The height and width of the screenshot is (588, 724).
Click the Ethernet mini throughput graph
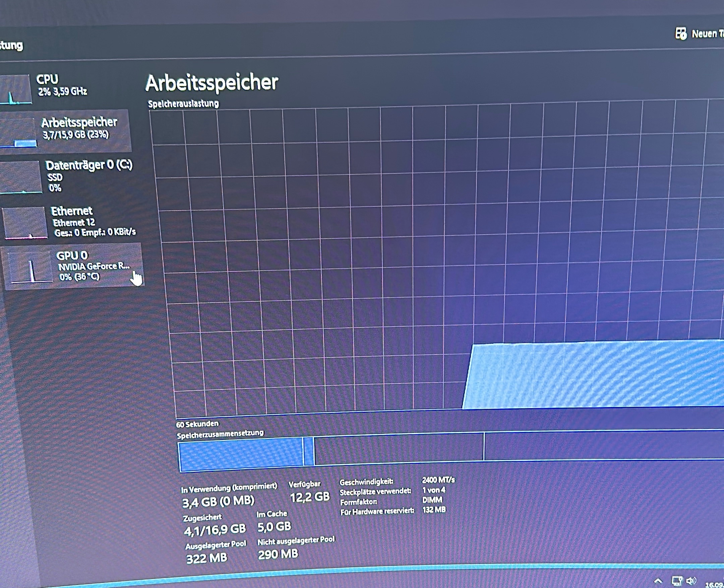(x=25, y=223)
